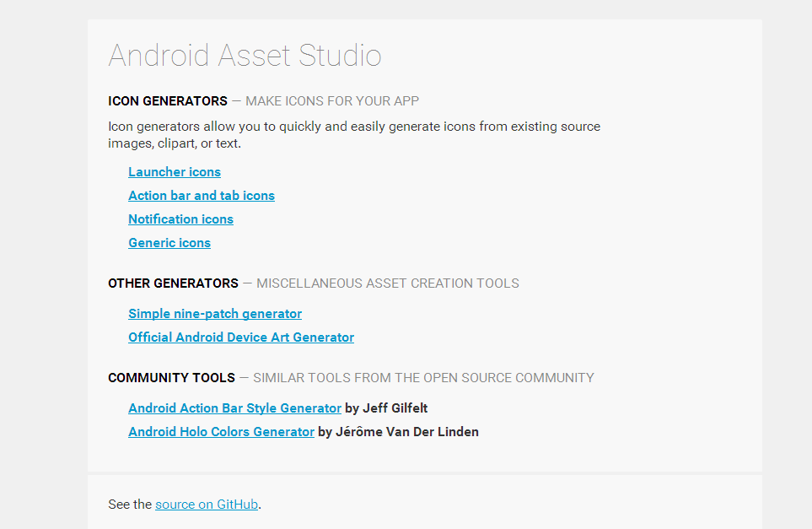Click the 'by Jeff Gilfelt' author text

click(x=386, y=408)
